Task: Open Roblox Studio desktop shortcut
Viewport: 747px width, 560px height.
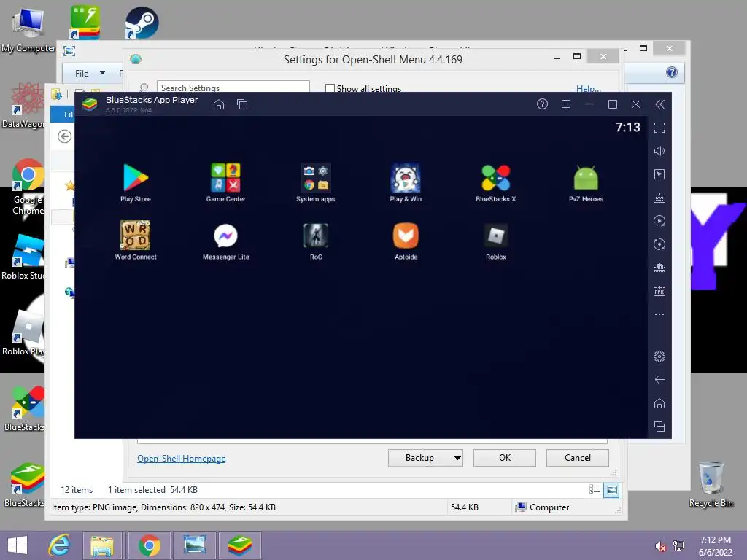Action: (x=23, y=257)
